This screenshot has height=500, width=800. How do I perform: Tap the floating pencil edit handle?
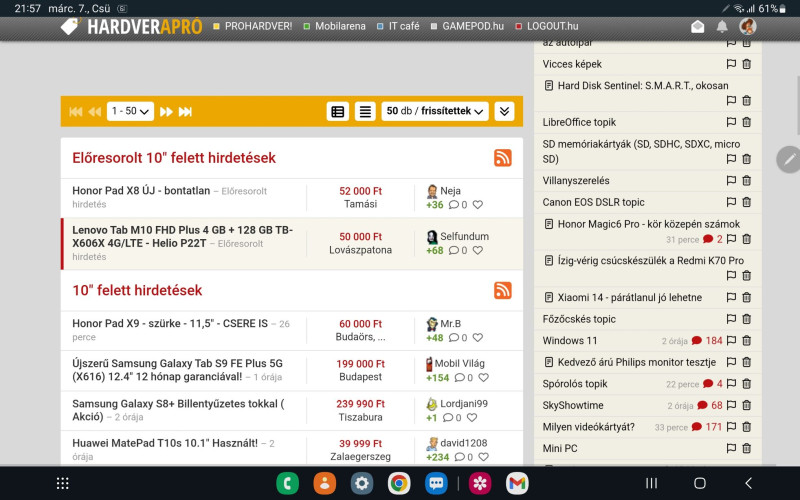pyautogui.click(x=789, y=160)
